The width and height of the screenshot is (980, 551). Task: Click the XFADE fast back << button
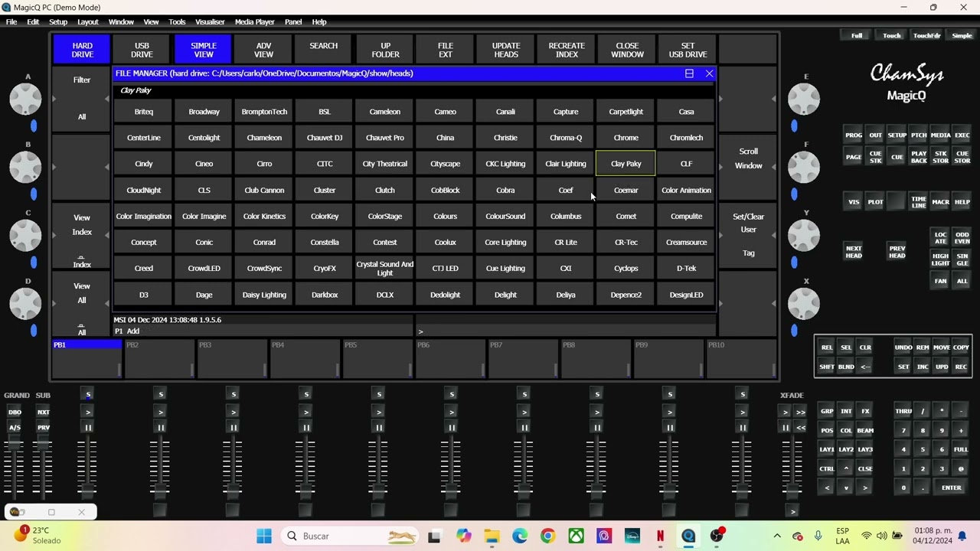(800, 428)
